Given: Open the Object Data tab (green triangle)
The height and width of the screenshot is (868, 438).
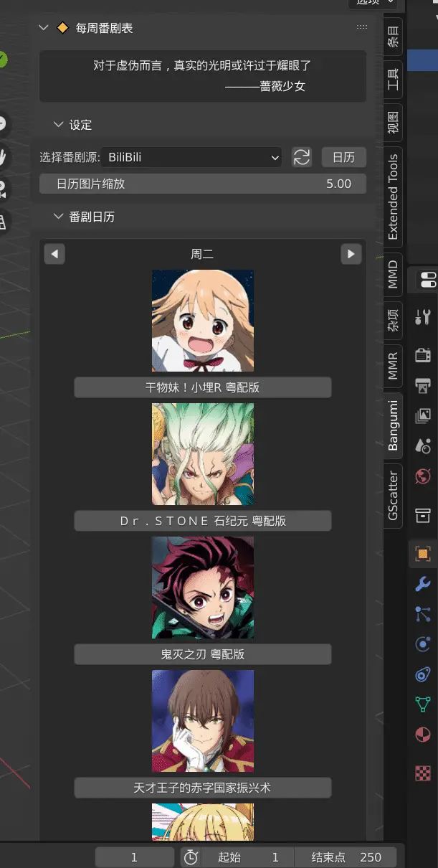Looking at the screenshot, I should pos(423,704).
